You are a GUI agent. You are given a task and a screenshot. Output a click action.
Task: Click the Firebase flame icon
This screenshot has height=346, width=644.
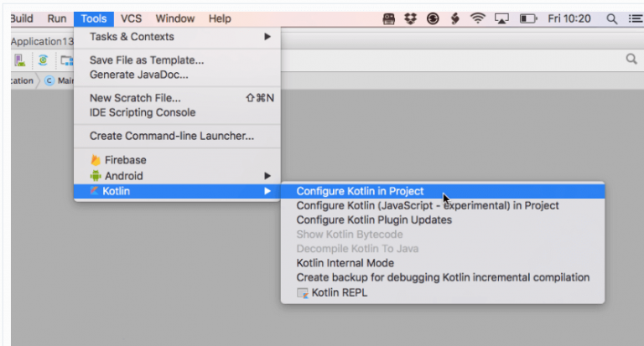[x=96, y=160]
